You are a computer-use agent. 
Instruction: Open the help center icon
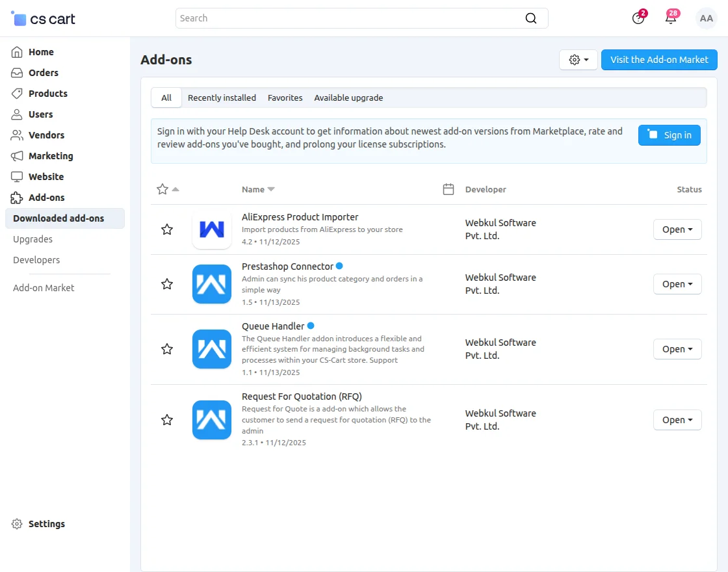[x=638, y=18]
